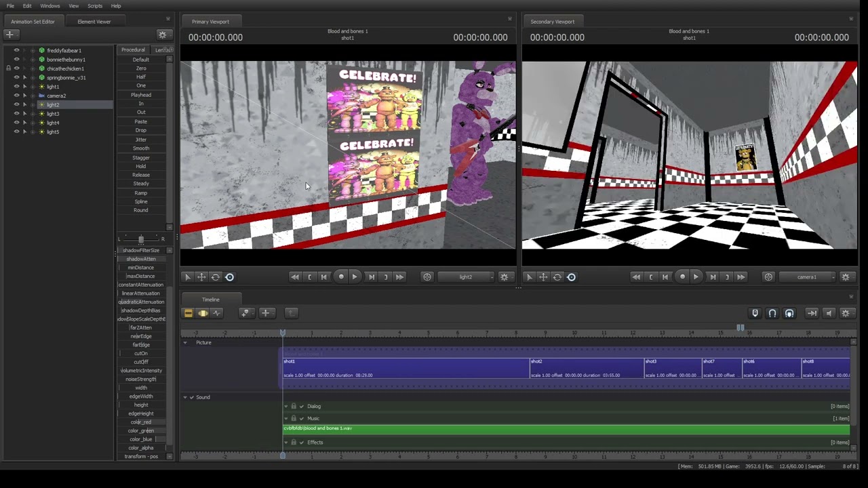The height and width of the screenshot is (488, 868).
Task: Open the File menu
Action: pyautogui.click(x=10, y=5)
